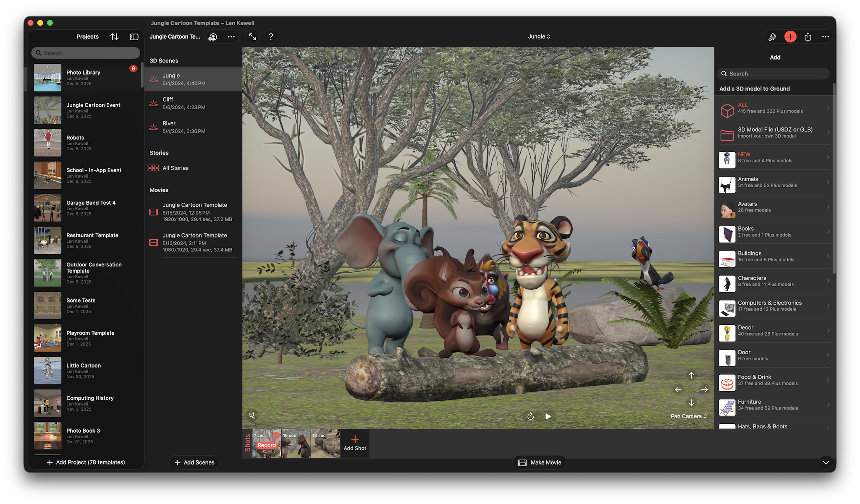Image resolution: width=860 pixels, height=504 pixels.
Task: Open All Stories in the sidebar
Action: [x=176, y=168]
